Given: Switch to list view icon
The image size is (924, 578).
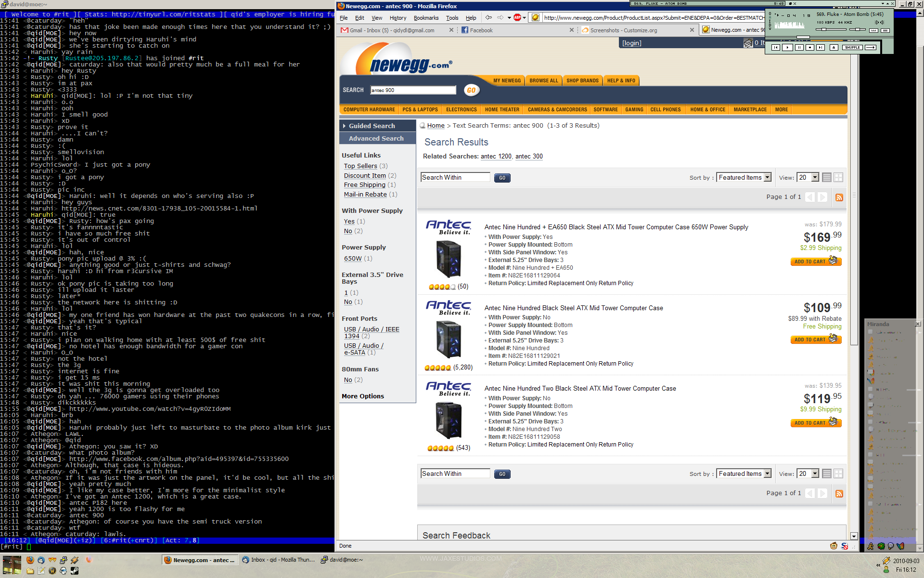Looking at the screenshot, I should tap(827, 177).
